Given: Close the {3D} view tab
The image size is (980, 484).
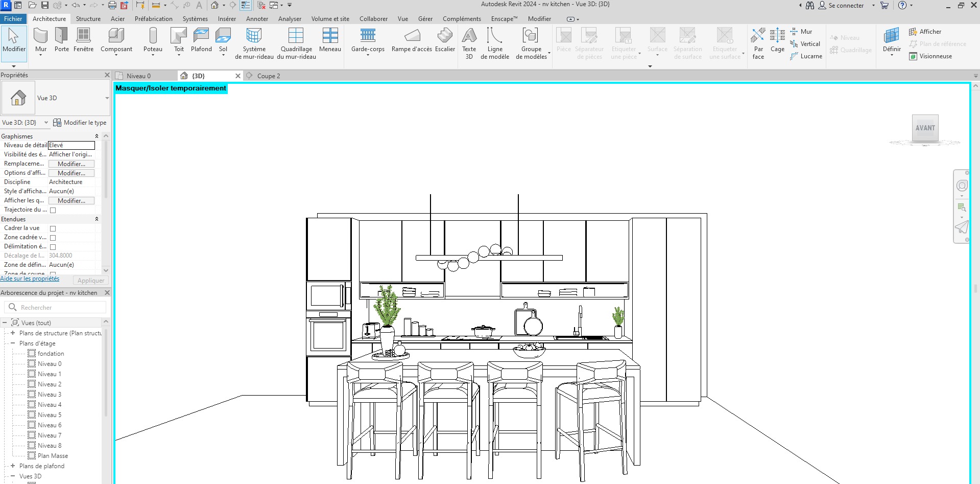Looking at the screenshot, I should tap(237, 76).
